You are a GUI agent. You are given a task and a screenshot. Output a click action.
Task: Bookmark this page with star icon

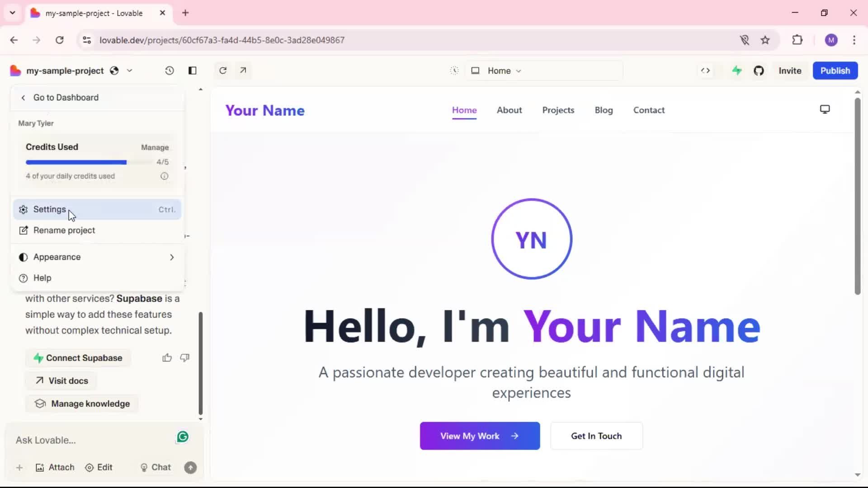coord(765,40)
